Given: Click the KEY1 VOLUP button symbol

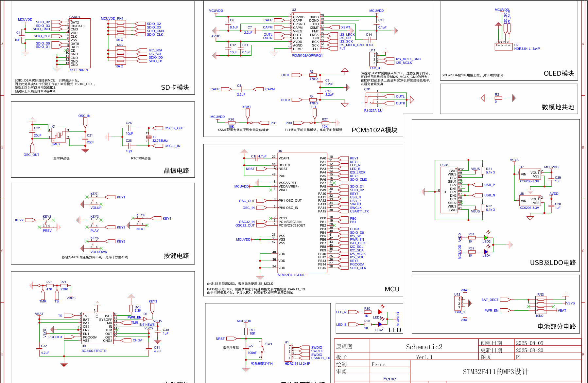Looking at the screenshot, I should click(x=94, y=200).
